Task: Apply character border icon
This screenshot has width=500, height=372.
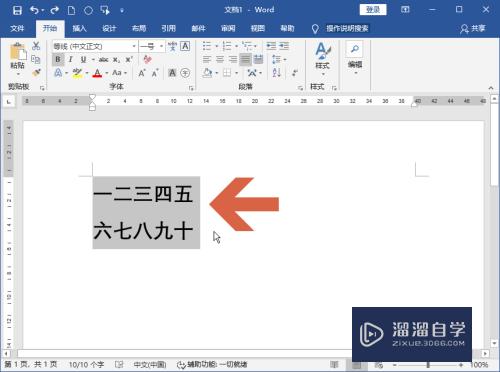Action: click(x=185, y=46)
